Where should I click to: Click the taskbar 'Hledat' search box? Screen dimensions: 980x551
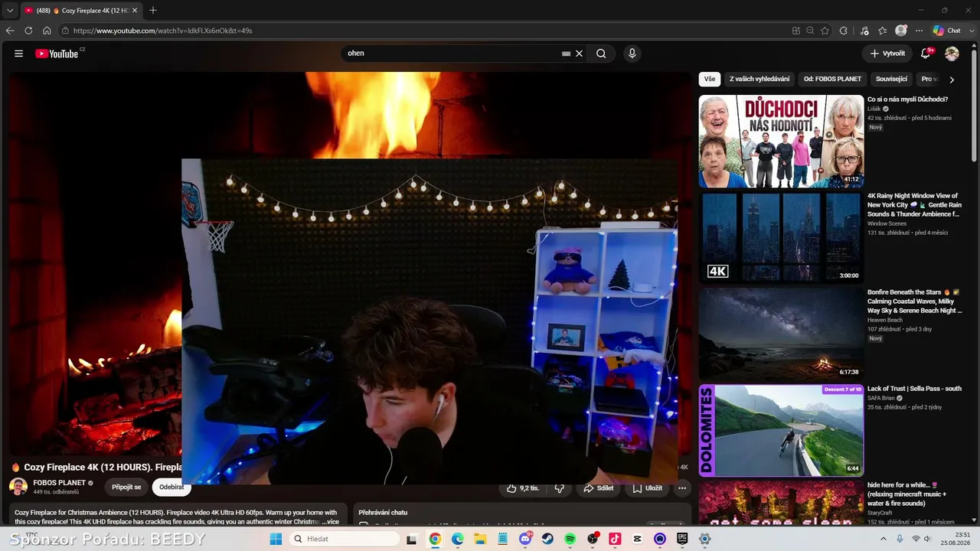344,539
